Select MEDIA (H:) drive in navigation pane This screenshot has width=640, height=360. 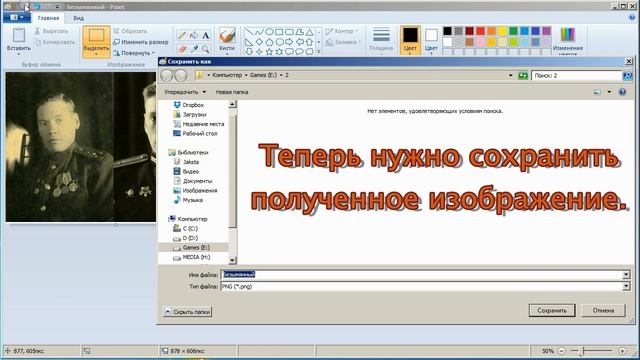coord(191,257)
